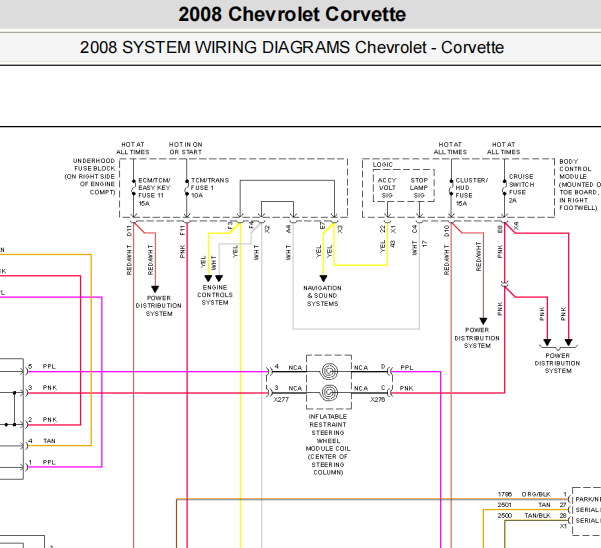This screenshot has height=548, width=601.
Task: Click 'POWER DISTRIBUTION SYSTEM' below D10 RED/WHT arrow
Action: 477,338
